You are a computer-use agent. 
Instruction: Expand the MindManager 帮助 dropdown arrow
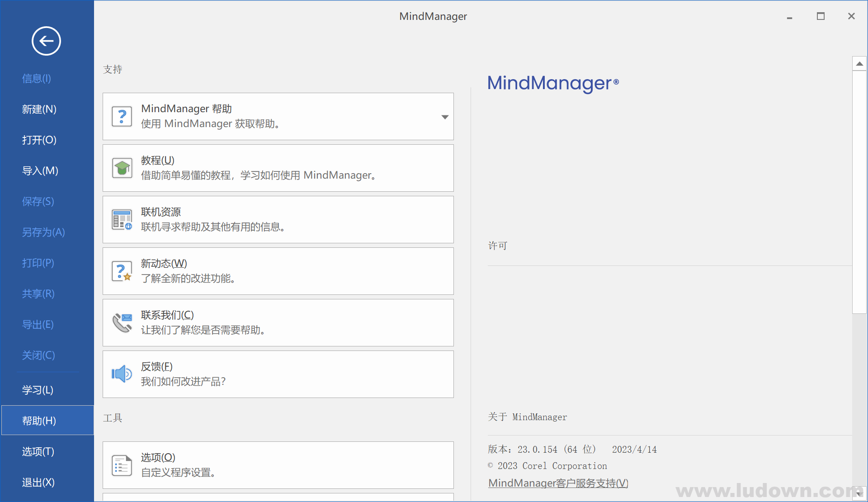tap(445, 117)
